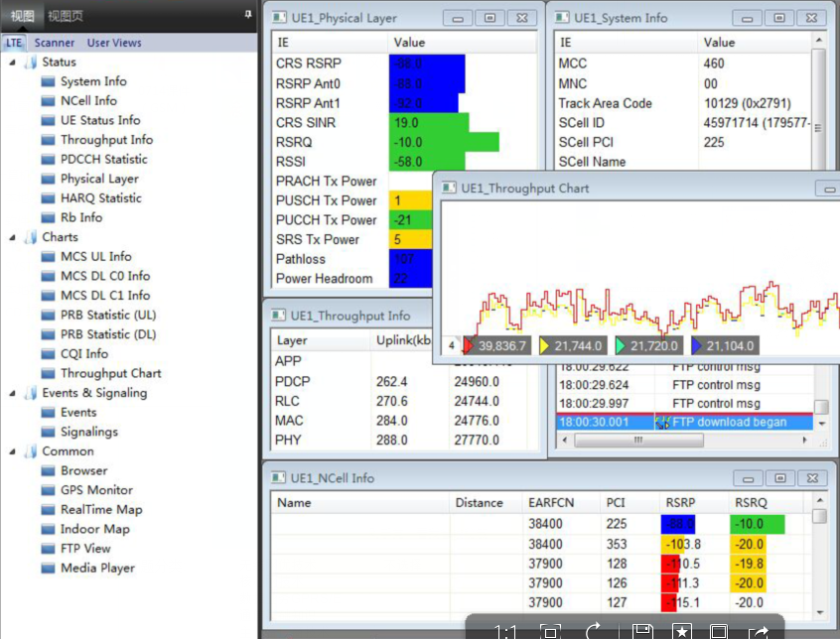840x639 pixels.
Task: Click the save icon in bottom toolbar
Action: 642,631
